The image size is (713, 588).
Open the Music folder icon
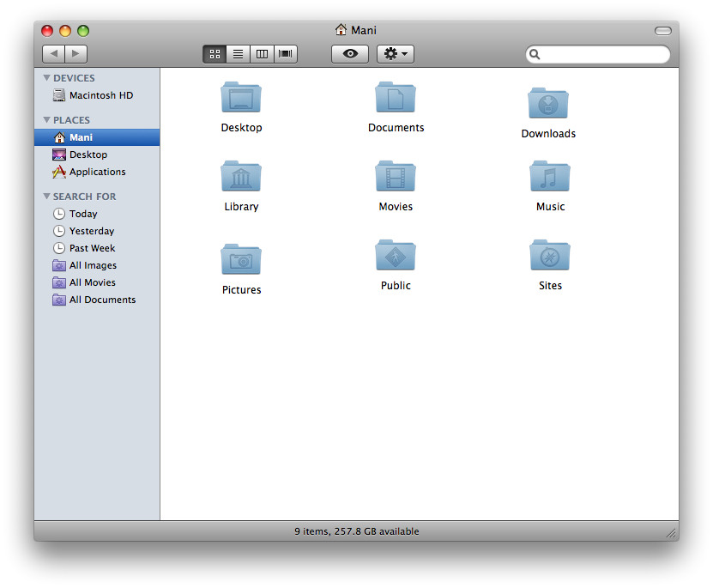[550, 176]
